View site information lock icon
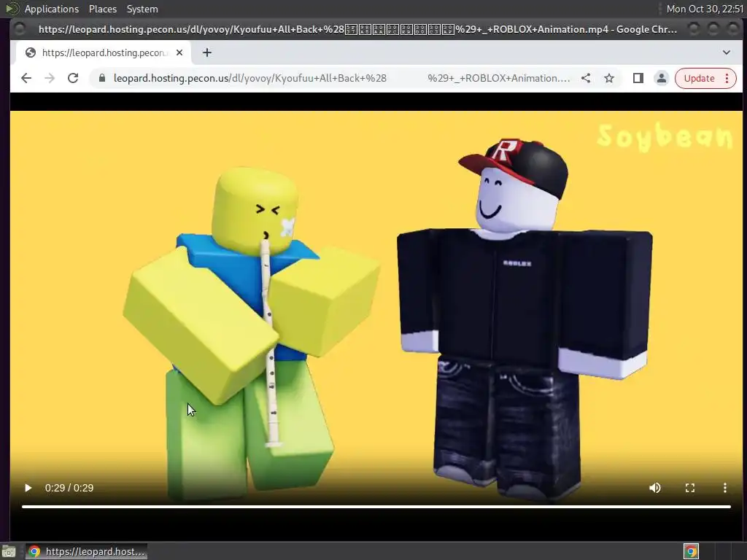The height and width of the screenshot is (560, 747). pos(102,78)
